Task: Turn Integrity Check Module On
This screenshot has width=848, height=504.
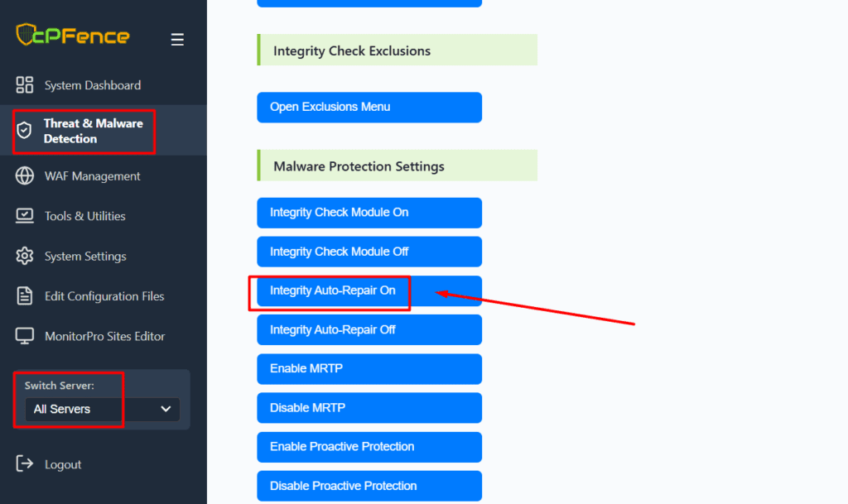Action: click(369, 213)
